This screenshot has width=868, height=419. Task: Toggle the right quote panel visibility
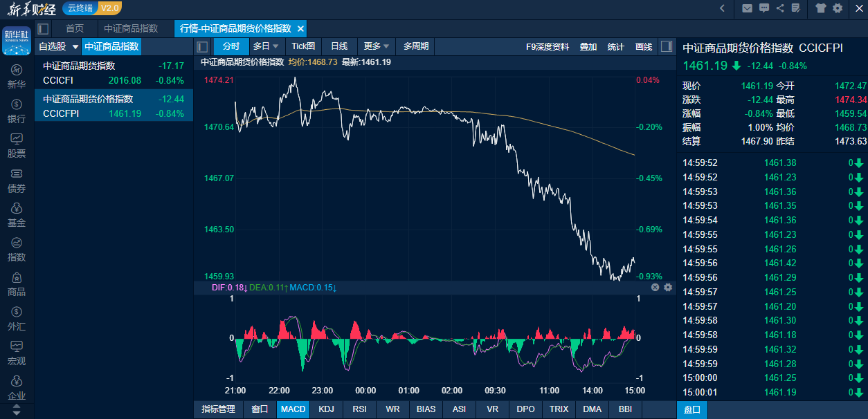666,46
